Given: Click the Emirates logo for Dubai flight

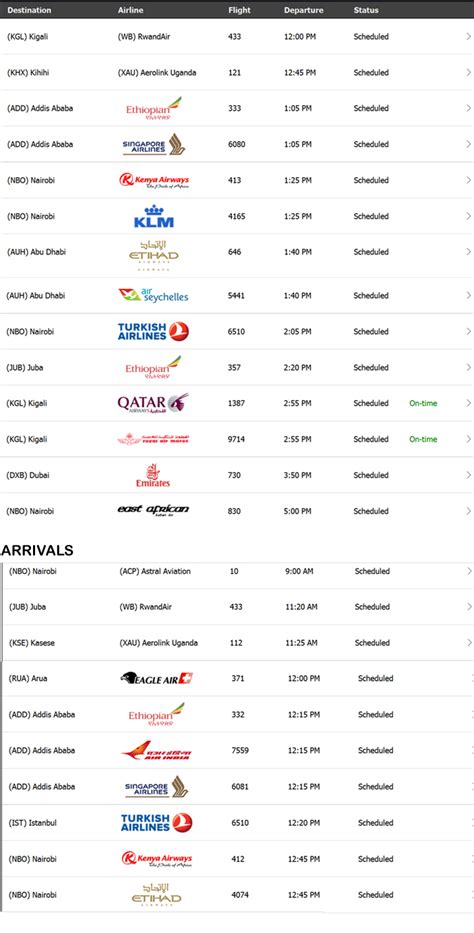Looking at the screenshot, I should coord(153,475).
